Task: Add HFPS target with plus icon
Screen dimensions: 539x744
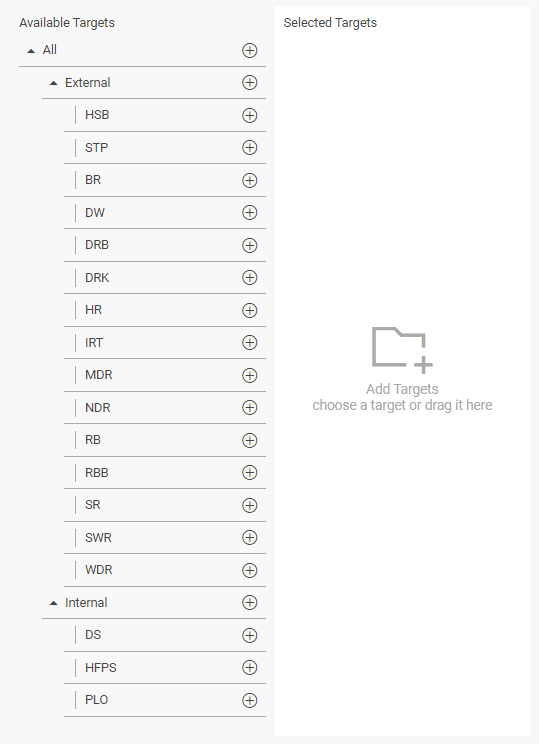Action: pos(250,668)
